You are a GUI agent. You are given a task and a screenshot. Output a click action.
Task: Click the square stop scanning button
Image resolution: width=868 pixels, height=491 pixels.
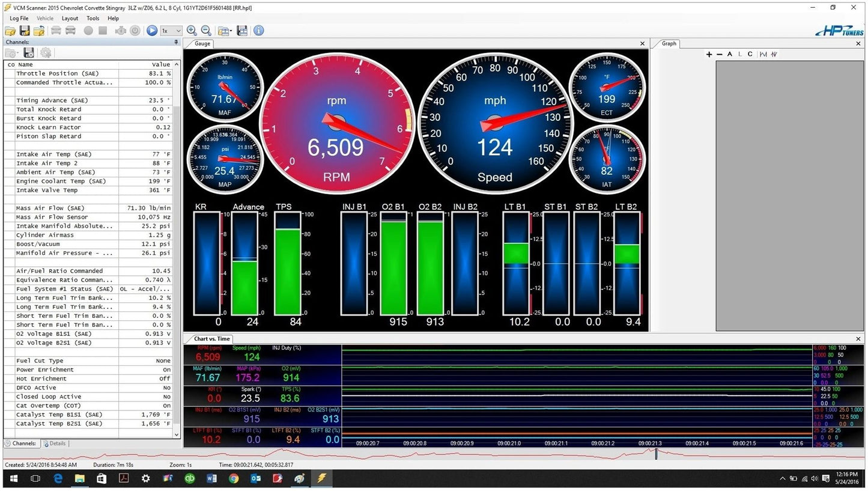(x=103, y=30)
